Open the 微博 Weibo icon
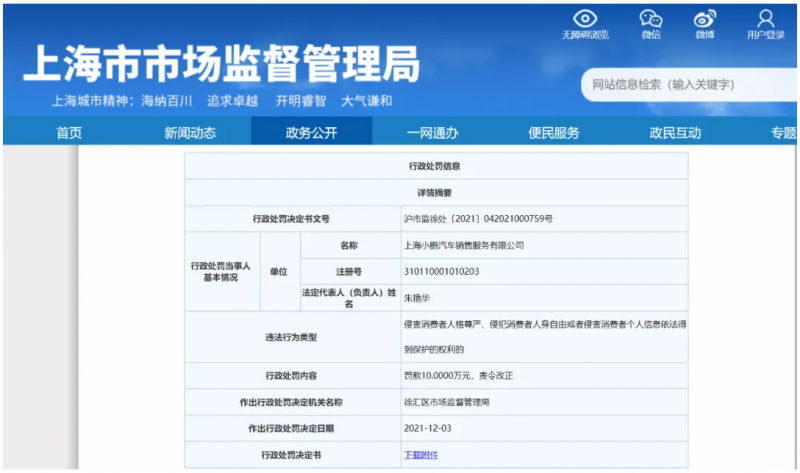Viewport: 800px width, 473px height. pos(705,18)
